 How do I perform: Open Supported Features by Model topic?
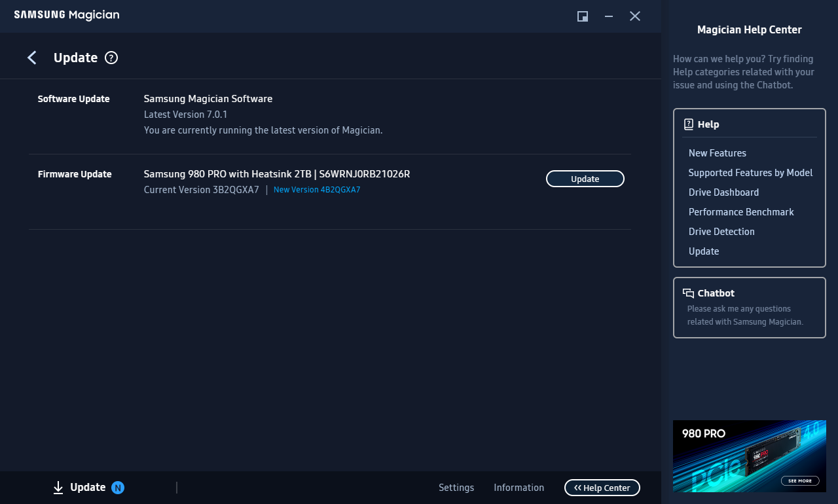coord(750,173)
